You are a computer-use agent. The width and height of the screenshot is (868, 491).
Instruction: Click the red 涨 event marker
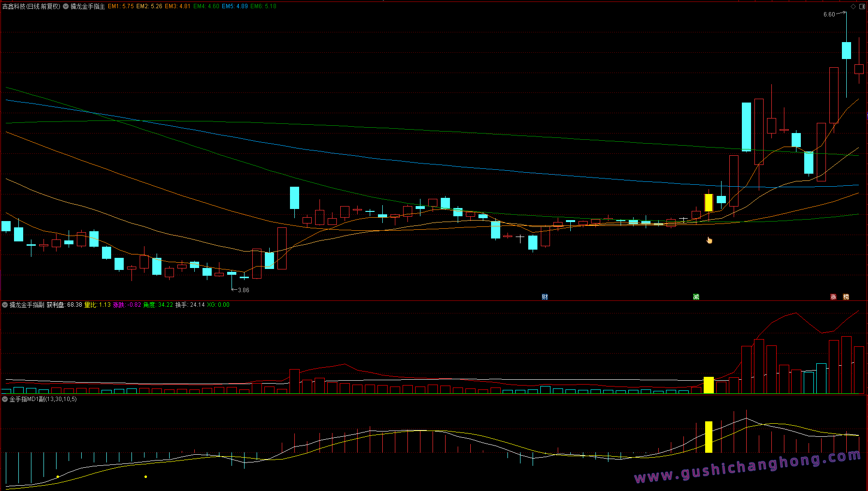833,297
